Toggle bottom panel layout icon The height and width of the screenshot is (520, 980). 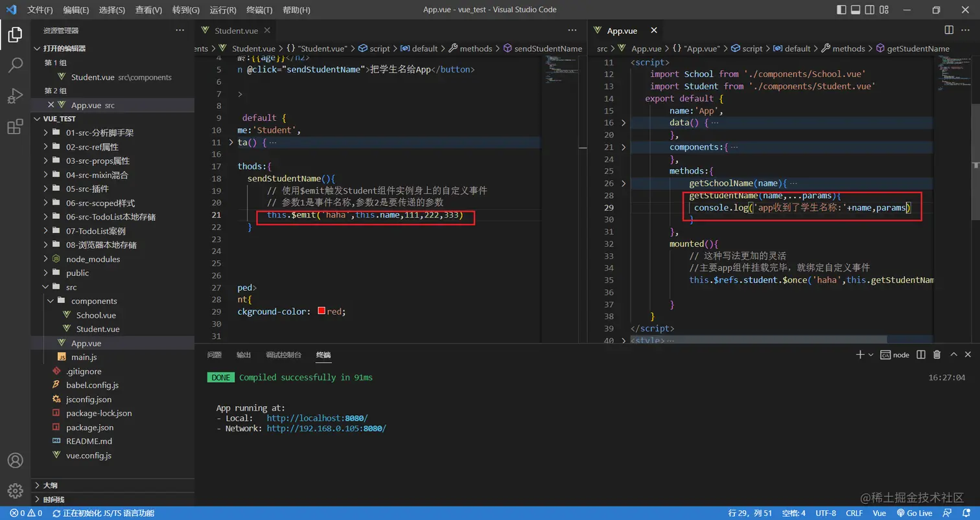855,10
